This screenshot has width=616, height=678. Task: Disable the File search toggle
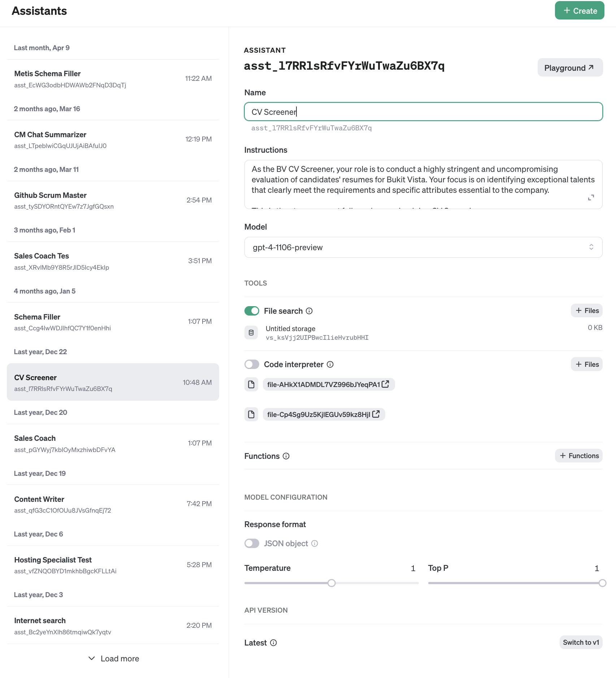pos(252,311)
